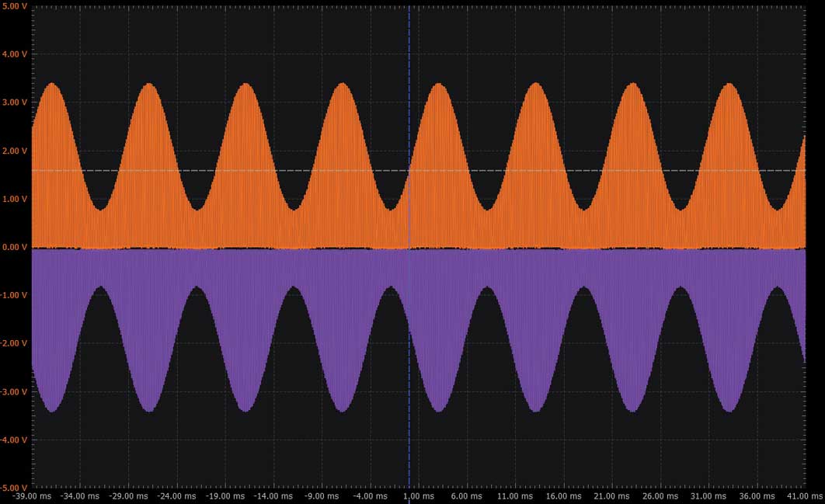This screenshot has width=825, height=504.
Task: Click the 2.00 V axis label
Action: pos(14,151)
